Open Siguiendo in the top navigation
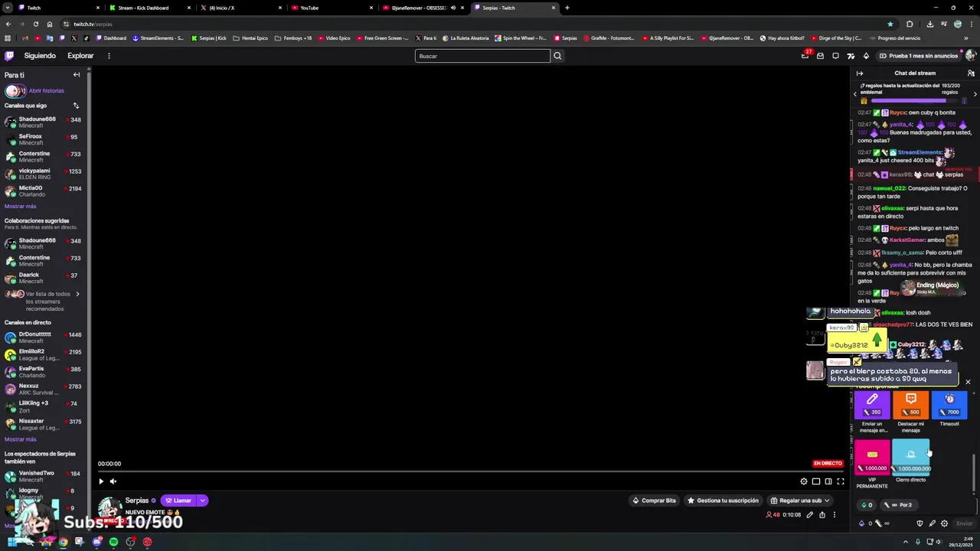This screenshot has height=551, width=980. point(40,56)
